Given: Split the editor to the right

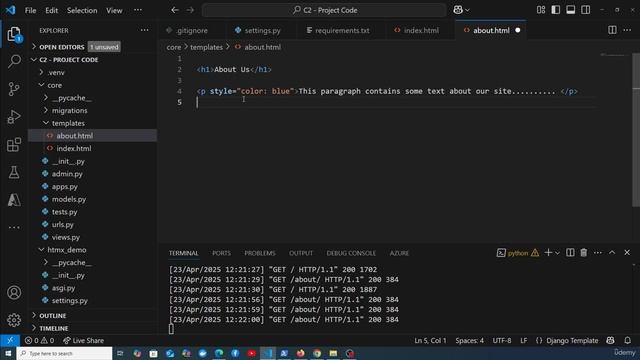Looking at the screenshot, I should coord(612,30).
